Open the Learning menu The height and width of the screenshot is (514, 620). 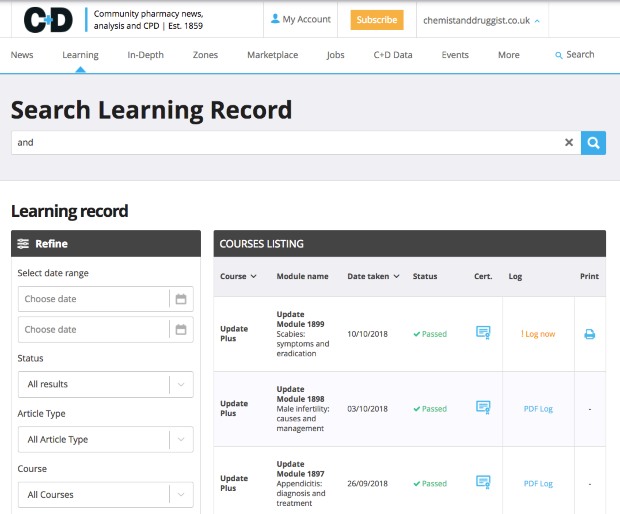coord(80,55)
